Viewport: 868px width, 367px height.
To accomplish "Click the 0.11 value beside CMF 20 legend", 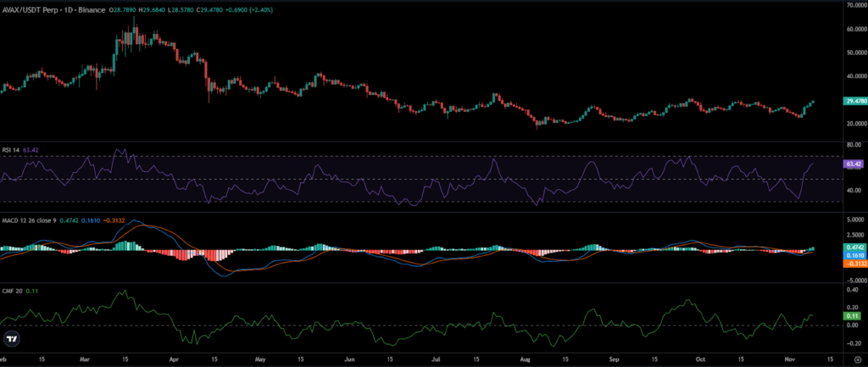I will tap(31, 291).
